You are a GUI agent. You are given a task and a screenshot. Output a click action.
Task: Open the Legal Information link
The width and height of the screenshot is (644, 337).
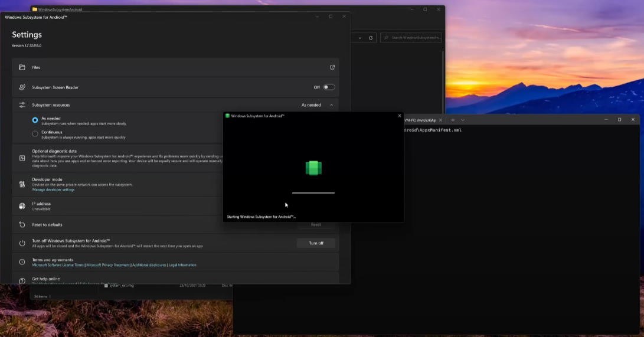(x=182, y=265)
